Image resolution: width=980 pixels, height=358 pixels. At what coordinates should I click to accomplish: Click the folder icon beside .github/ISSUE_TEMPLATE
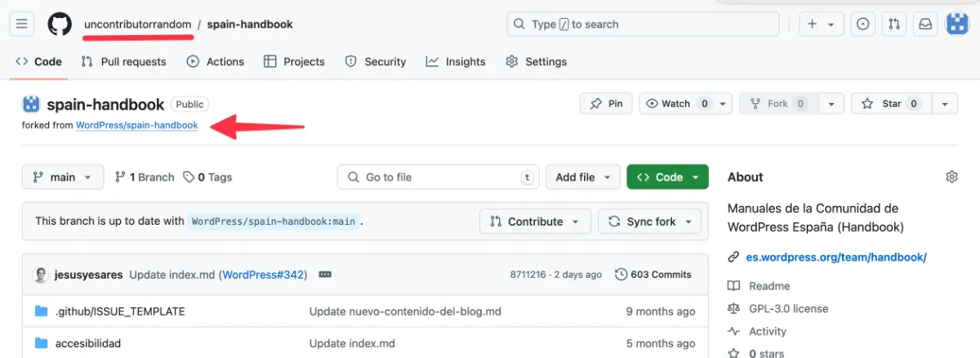pyautogui.click(x=42, y=311)
